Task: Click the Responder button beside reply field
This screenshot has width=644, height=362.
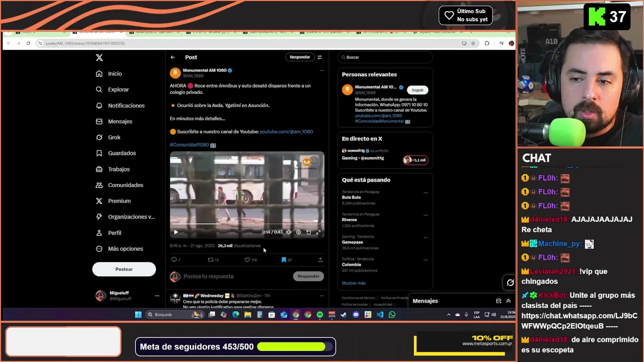Action: click(x=308, y=276)
